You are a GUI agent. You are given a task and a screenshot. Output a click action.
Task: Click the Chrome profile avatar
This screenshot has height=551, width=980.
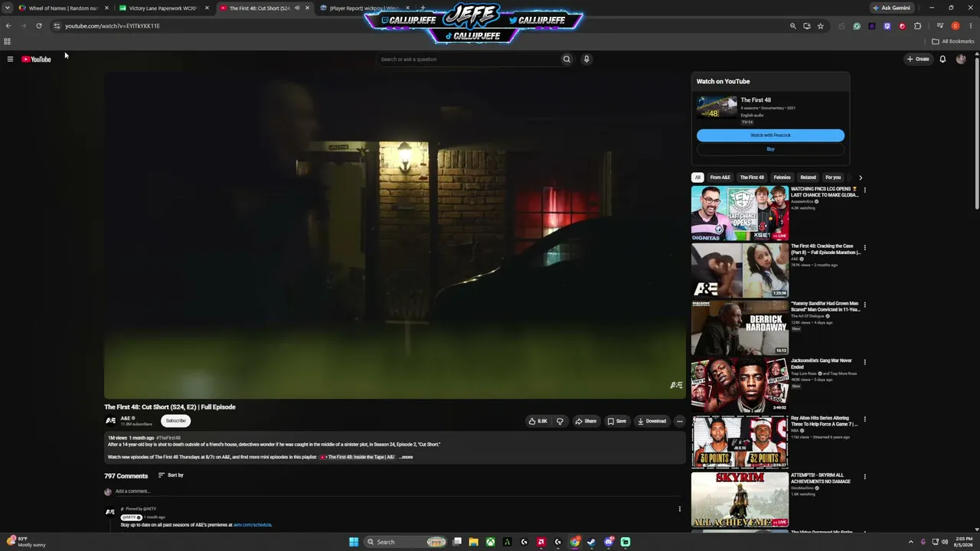pos(955,26)
